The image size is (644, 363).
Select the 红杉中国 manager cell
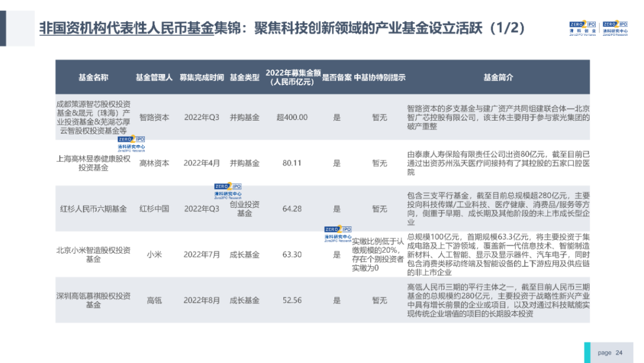[154, 209]
